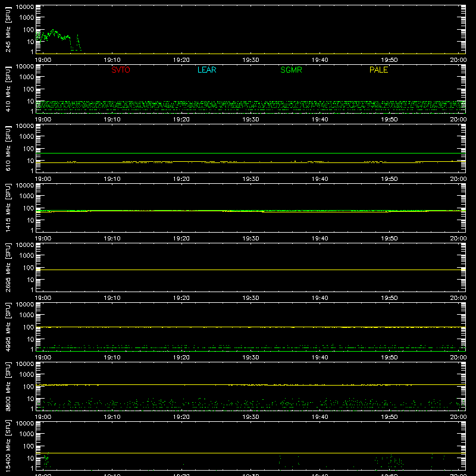Click 19:20 tick below the 610 MHz panel
This screenshot has height=476, width=476.
181,179
